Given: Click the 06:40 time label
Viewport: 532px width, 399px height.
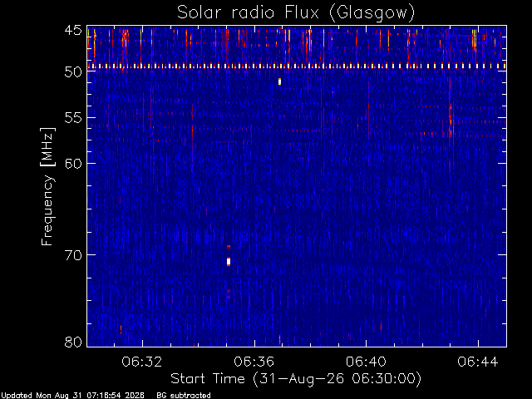Looking at the screenshot, I should (366, 362).
